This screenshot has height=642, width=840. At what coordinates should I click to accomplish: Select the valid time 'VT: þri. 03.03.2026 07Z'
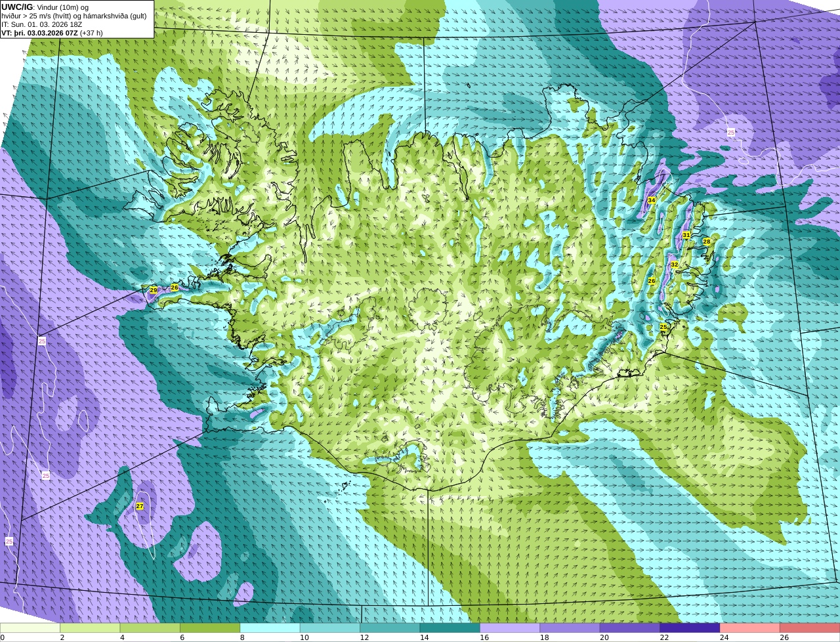(39, 33)
